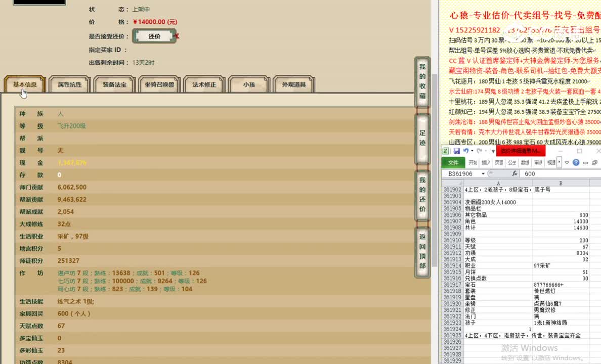Screen dimensions: 601x364
Task: Open Excel Help via the question mark icon
Action: tap(576, 162)
